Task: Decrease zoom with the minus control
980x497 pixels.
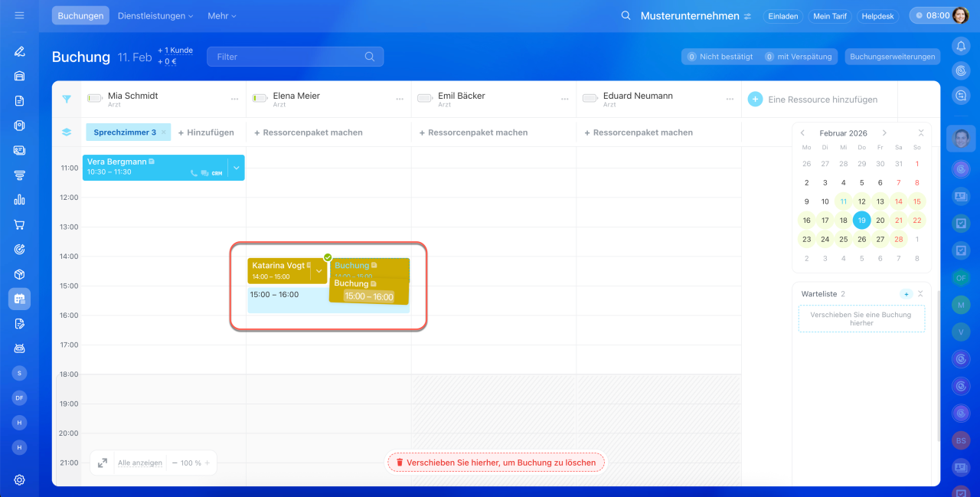Action: pos(175,463)
